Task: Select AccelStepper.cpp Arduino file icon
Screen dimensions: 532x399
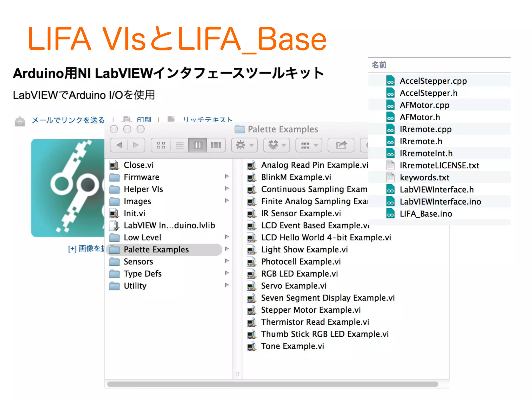Action: (390, 81)
